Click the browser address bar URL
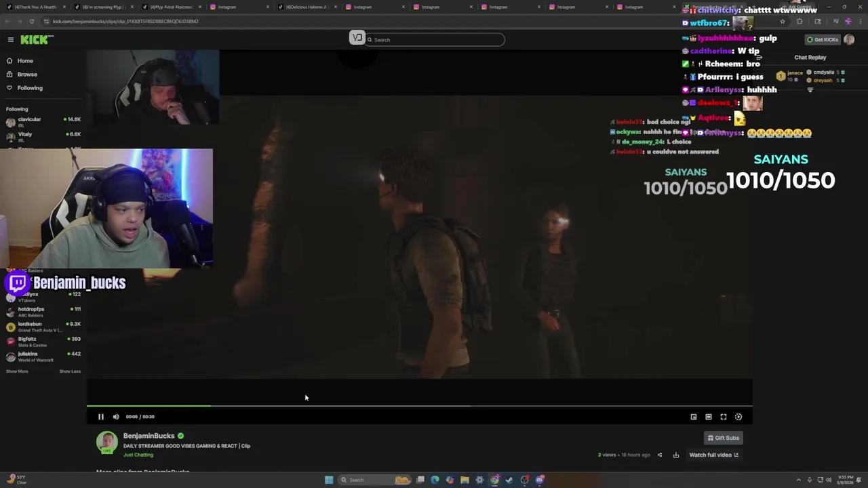868x488 pixels. point(125,21)
